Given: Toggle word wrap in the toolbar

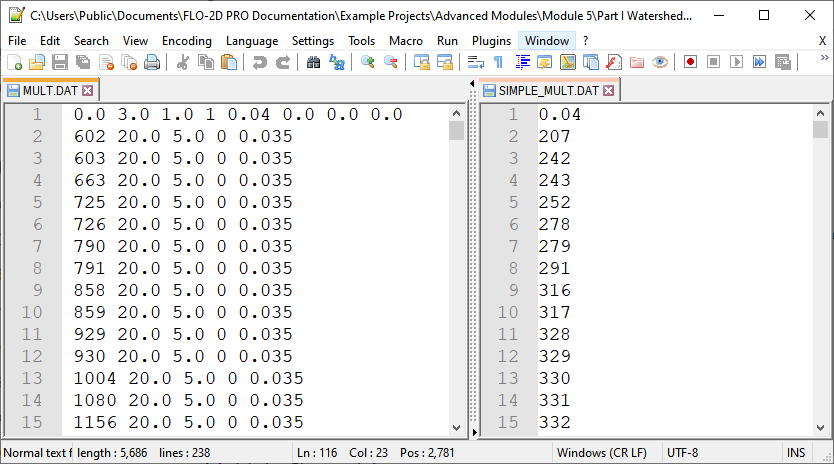Looking at the screenshot, I should pos(476,62).
